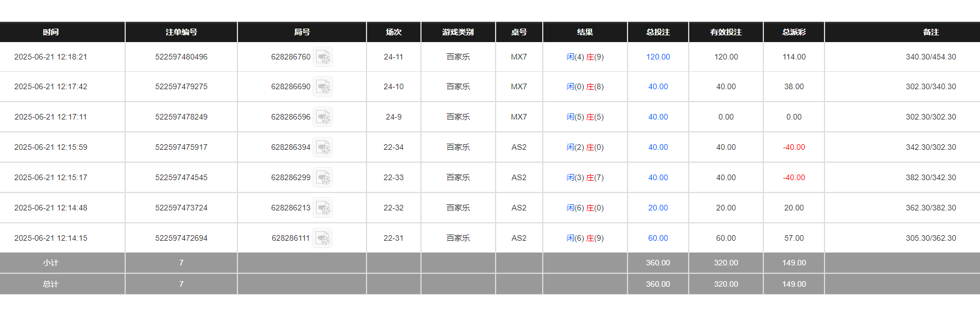Click replay icon next to 628286596

click(323, 117)
